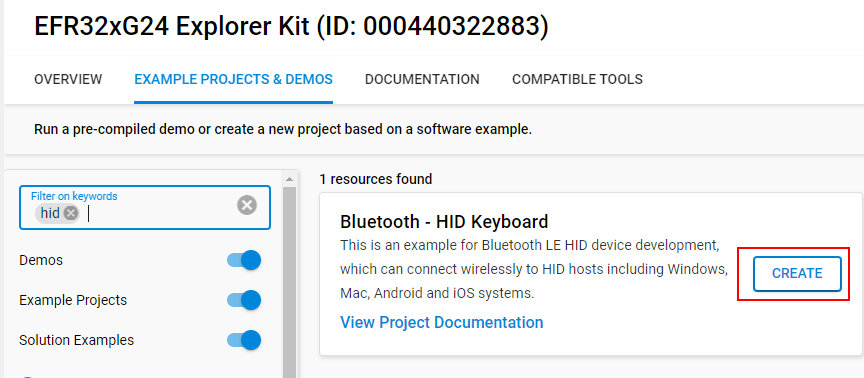Toggle the Demos switch off
The image size is (864, 378).
pyautogui.click(x=244, y=260)
